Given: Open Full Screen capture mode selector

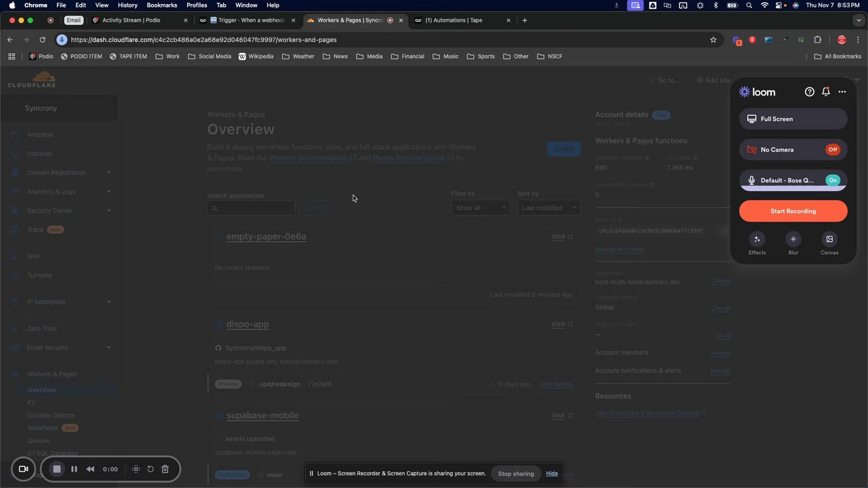Looking at the screenshot, I should 793,119.
